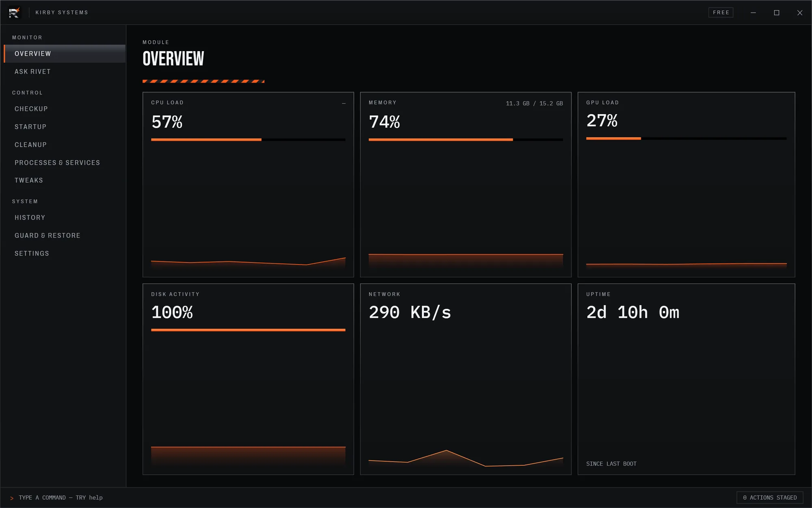Click the 100% disk activity value

[172, 313]
